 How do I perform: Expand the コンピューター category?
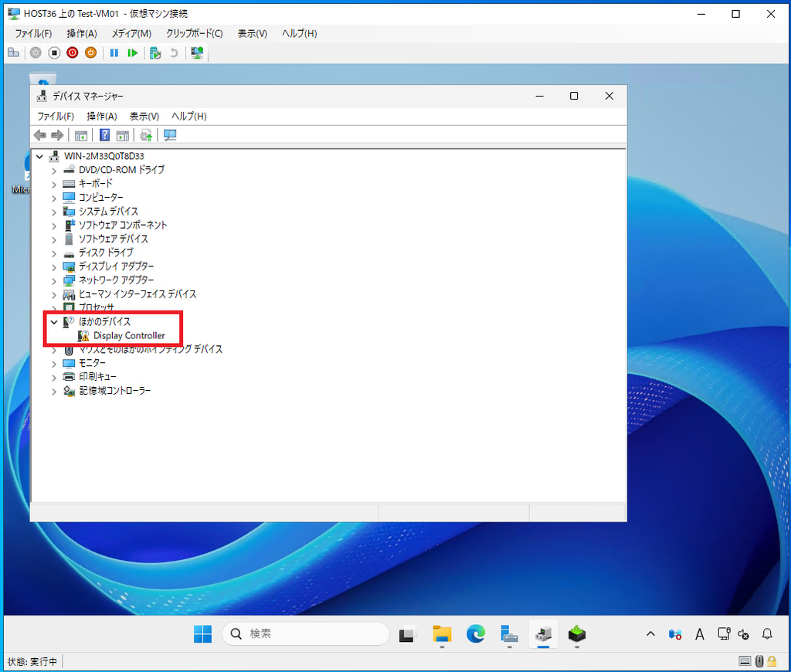(54, 198)
